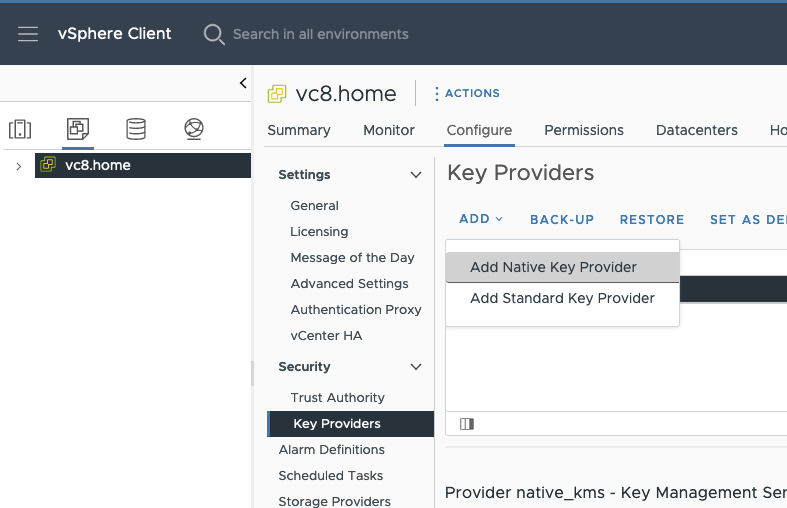Image resolution: width=787 pixels, height=508 pixels.
Task: Open the ADD dropdown
Action: tap(481, 220)
